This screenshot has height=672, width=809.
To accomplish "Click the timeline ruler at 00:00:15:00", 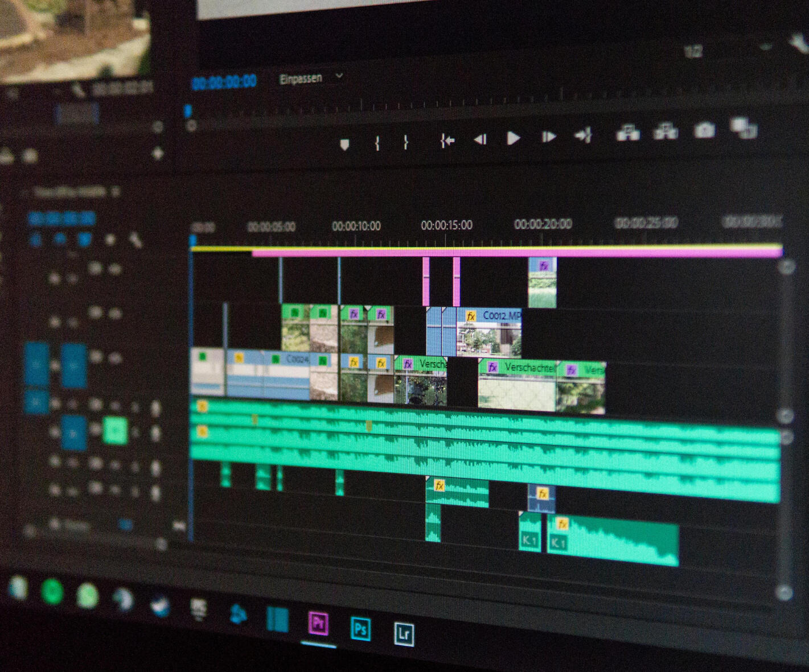I will [446, 226].
